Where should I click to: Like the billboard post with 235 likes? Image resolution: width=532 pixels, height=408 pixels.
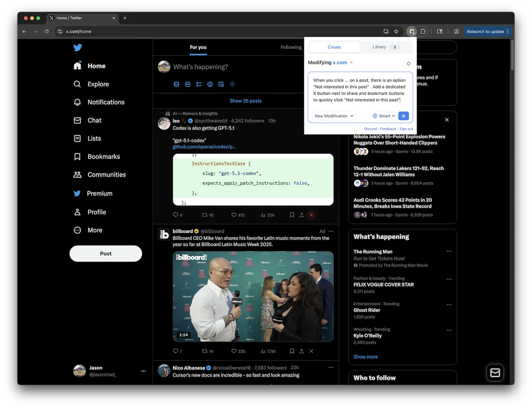tap(238, 351)
